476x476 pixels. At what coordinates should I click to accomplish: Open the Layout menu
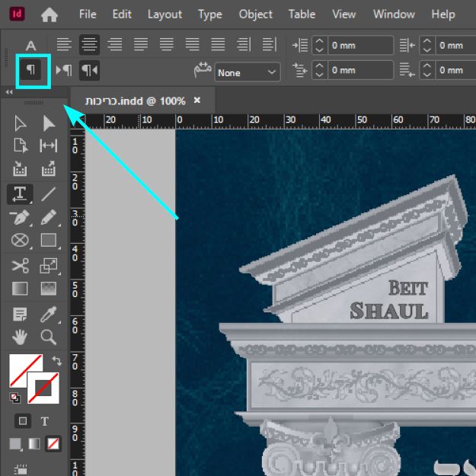pyautogui.click(x=165, y=14)
